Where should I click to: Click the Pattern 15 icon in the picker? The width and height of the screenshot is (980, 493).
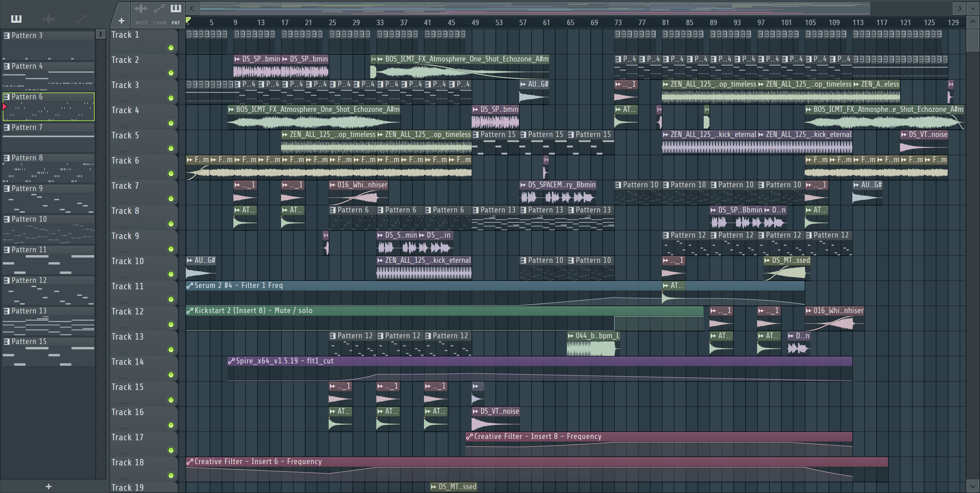click(x=6, y=341)
